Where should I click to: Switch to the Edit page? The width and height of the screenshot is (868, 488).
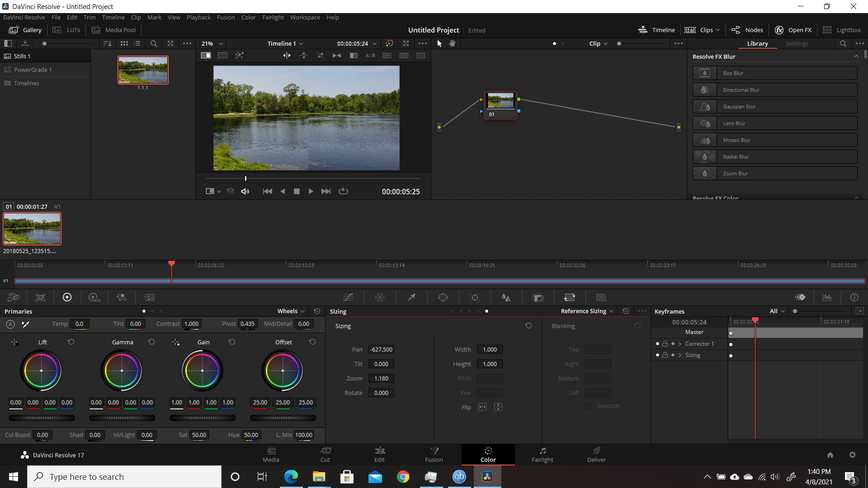(x=379, y=455)
